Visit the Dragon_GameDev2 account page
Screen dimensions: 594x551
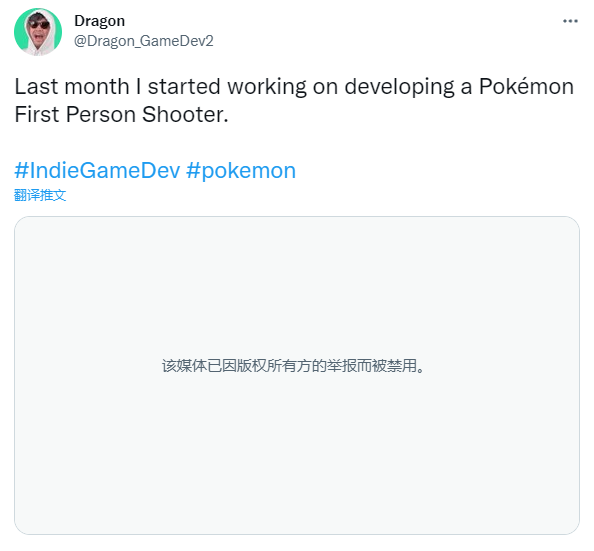(x=144, y=41)
